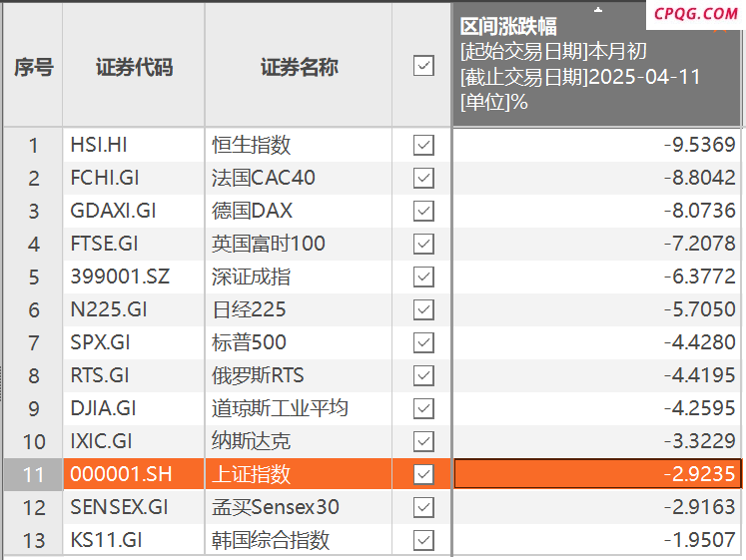Toggle checkbox for 上证指数 row
The image size is (746, 560).
tap(423, 474)
